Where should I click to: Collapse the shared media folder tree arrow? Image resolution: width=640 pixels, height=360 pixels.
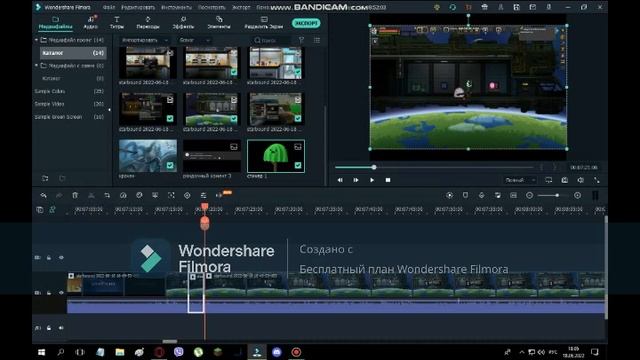(36, 65)
